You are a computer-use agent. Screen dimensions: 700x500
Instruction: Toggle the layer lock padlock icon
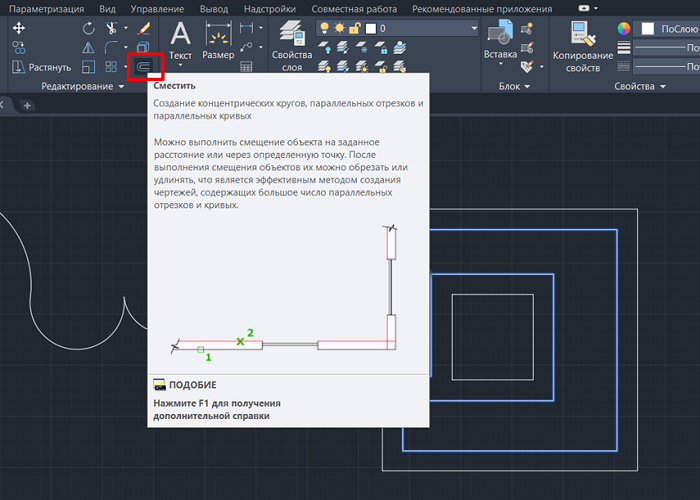point(354,28)
